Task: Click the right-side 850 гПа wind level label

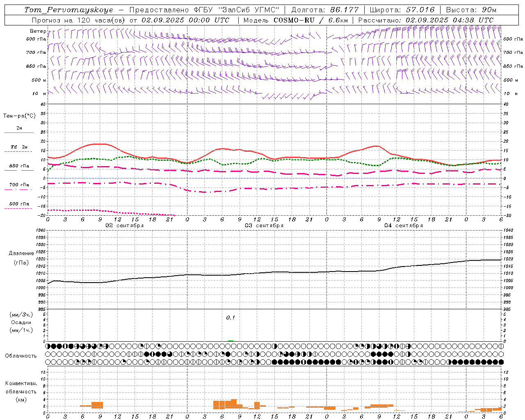Action: pos(513,66)
